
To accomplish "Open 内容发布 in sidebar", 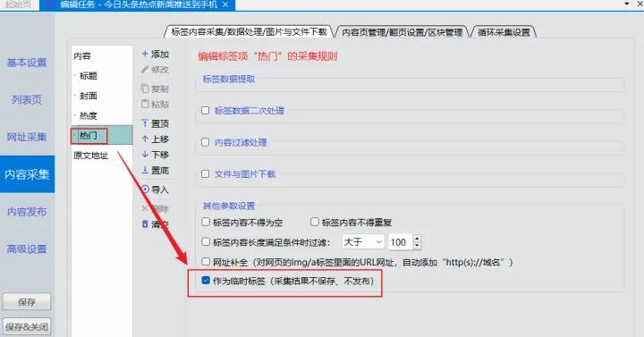I will point(27,211).
